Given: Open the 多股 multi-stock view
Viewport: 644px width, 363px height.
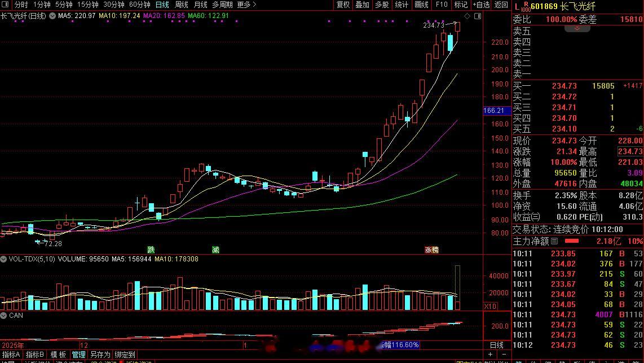Looking at the screenshot, I should click(x=382, y=5).
